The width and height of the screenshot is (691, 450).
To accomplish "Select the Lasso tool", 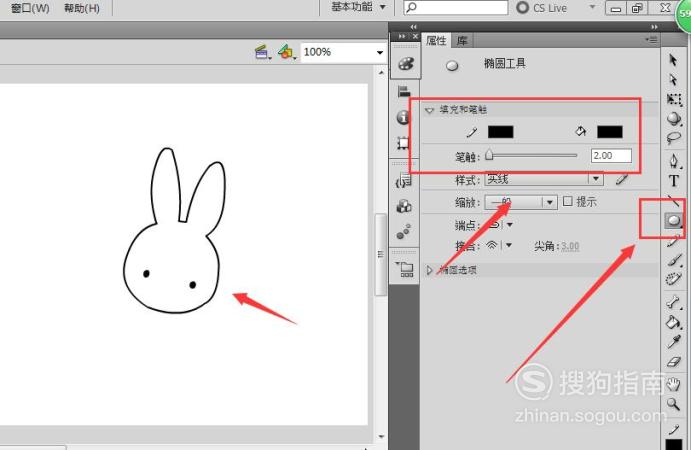I will 674,138.
